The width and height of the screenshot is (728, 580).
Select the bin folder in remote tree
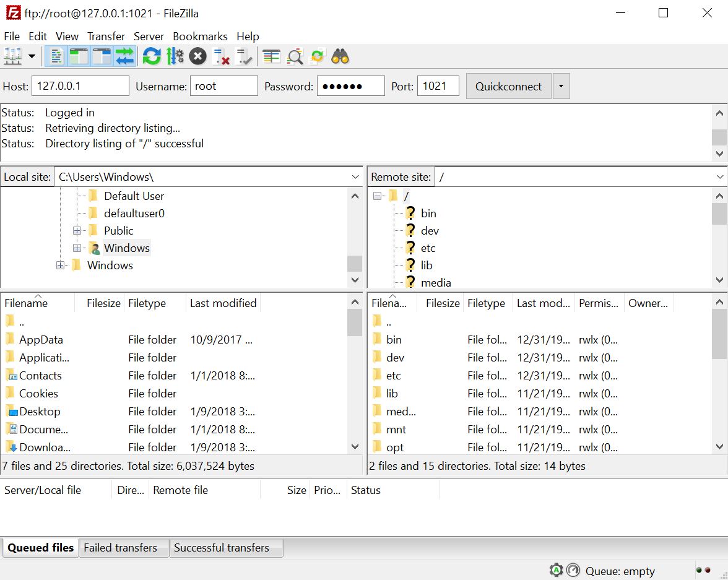[x=428, y=213]
